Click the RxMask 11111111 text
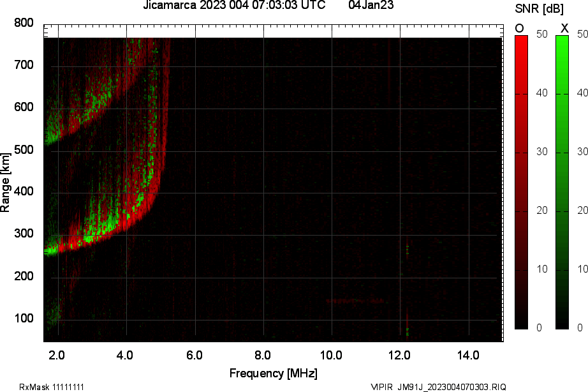Image resolution: width=588 pixels, height=392 pixels. pyautogui.click(x=52, y=387)
